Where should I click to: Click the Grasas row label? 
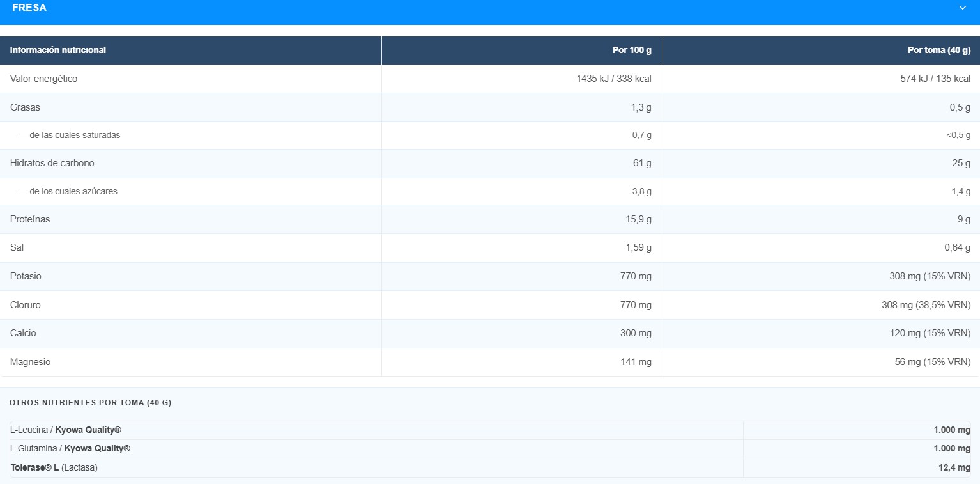click(x=25, y=107)
